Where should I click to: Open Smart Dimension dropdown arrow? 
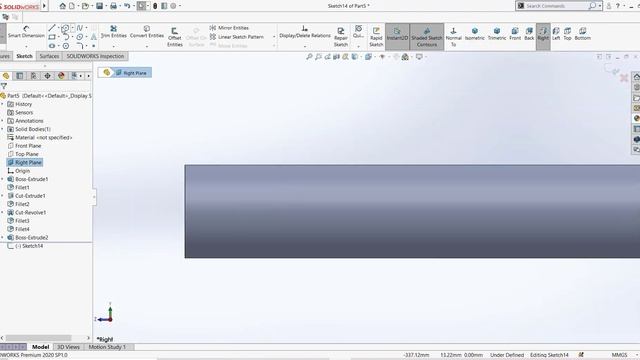(x=26, y=46)
